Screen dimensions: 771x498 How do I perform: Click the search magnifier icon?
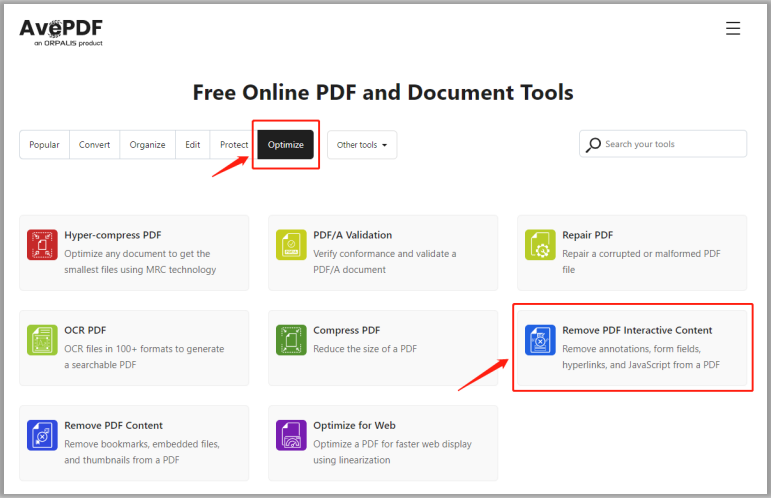coord(593,145)
